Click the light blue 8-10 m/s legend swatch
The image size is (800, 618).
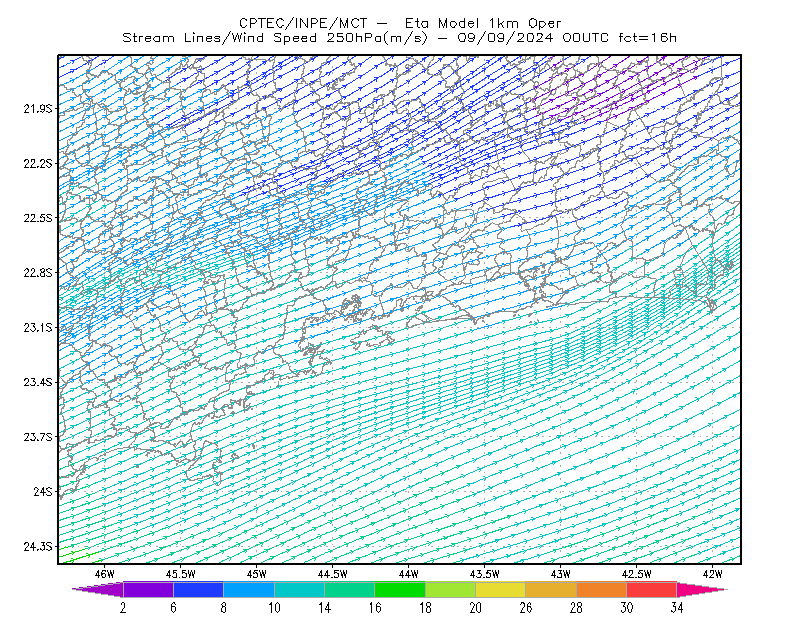pos(249,589)
